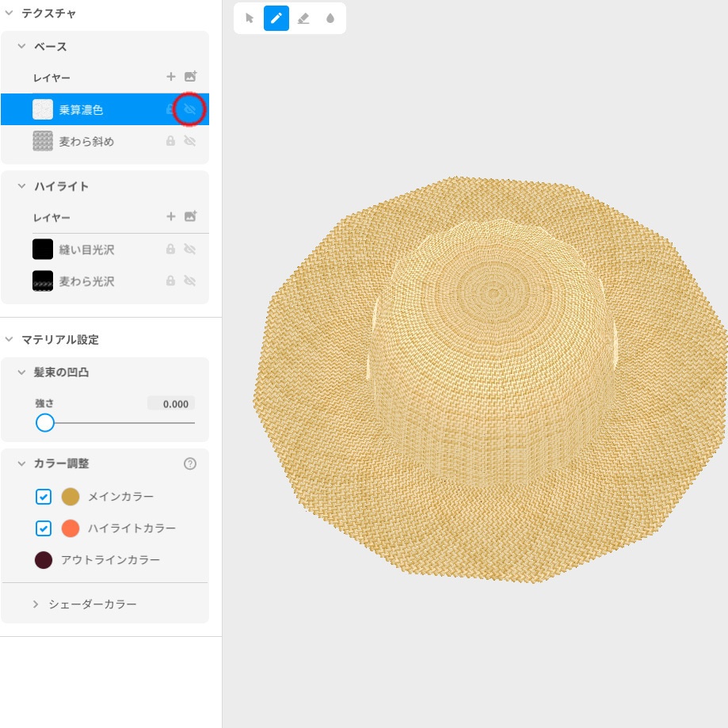Toggle visibility of 縫い目光沢 layer
Screen dimensions: 728x728
point(189,250)
